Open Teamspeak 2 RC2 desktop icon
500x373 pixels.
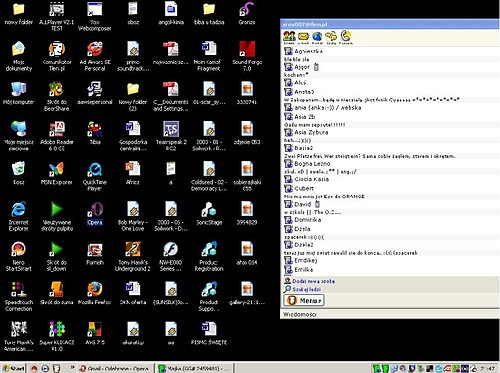171,136
